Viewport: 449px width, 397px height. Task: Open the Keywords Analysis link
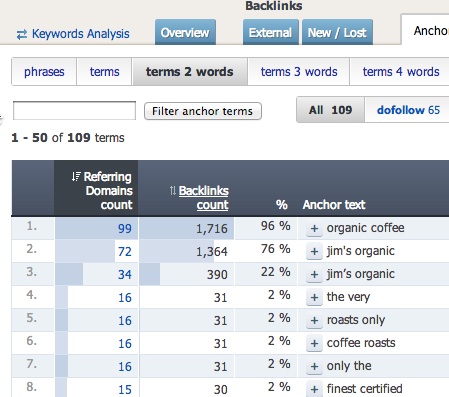(80, 34)
